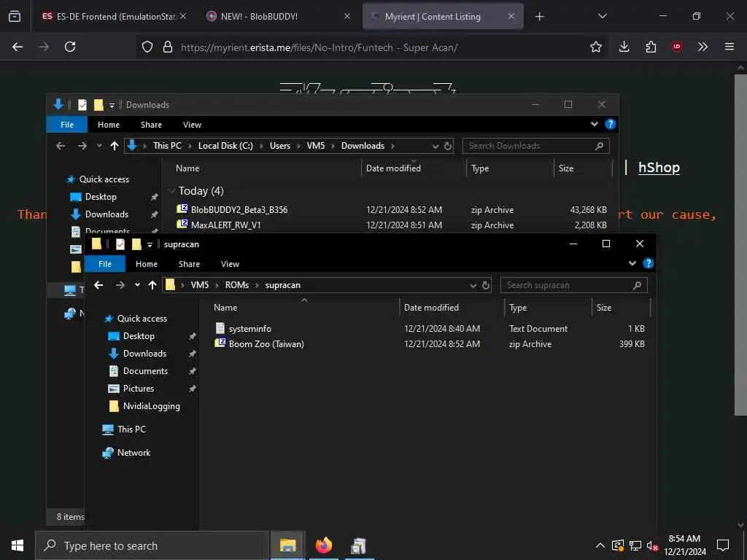The width and height of the screenshot is (747, 560).
Task: List all Firefox tabs dropdown
Action: (602, 16)
